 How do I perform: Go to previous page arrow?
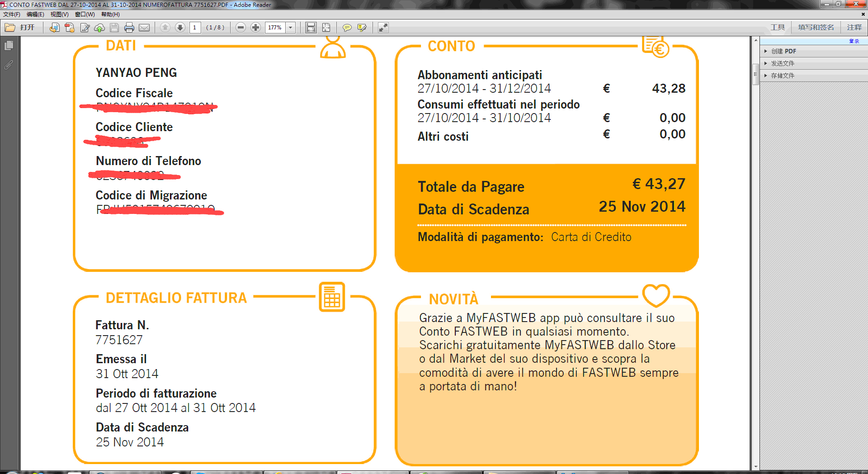(165, 28)
